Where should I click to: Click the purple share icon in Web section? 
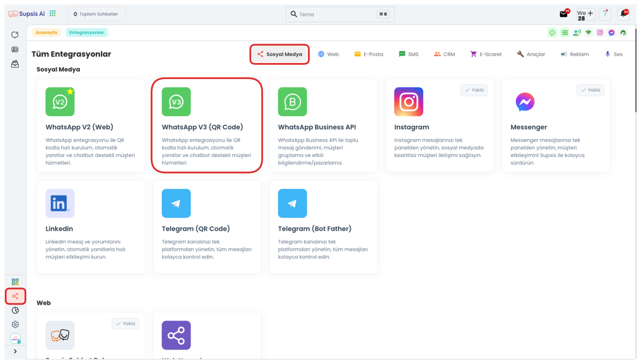(176, 335)
